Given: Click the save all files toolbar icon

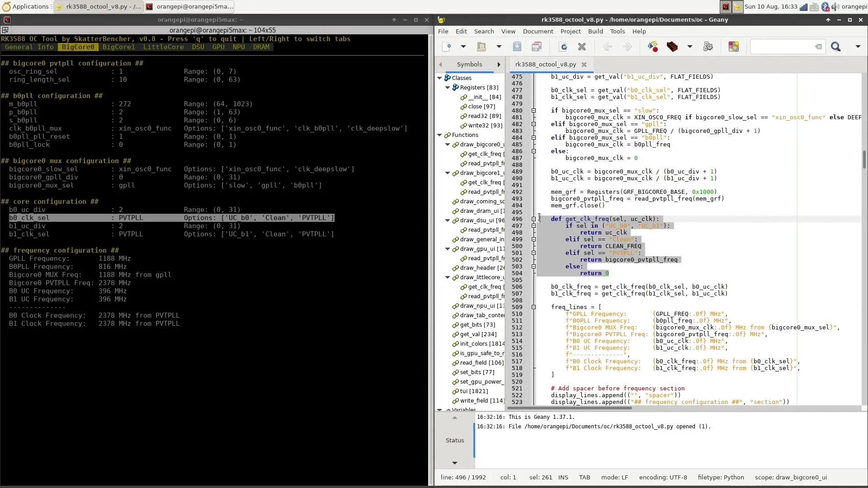Looking at the screenshot, I should coord(537,47).
